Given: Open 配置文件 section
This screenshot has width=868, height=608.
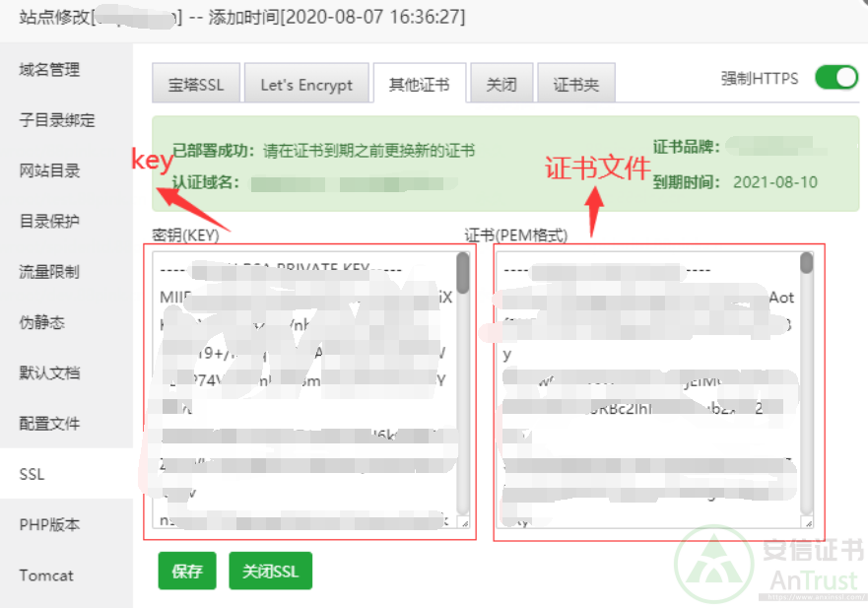Looking at the screenshot, I should pyautogui.click(x=50, y=424).
